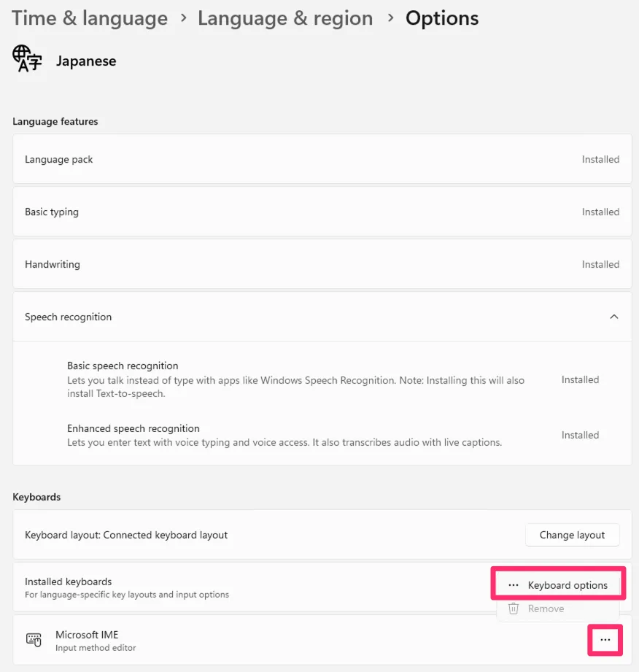Select the Handwriting row
Image resolution: width=639 pixels, height=672 pixels.
point(53,264)
